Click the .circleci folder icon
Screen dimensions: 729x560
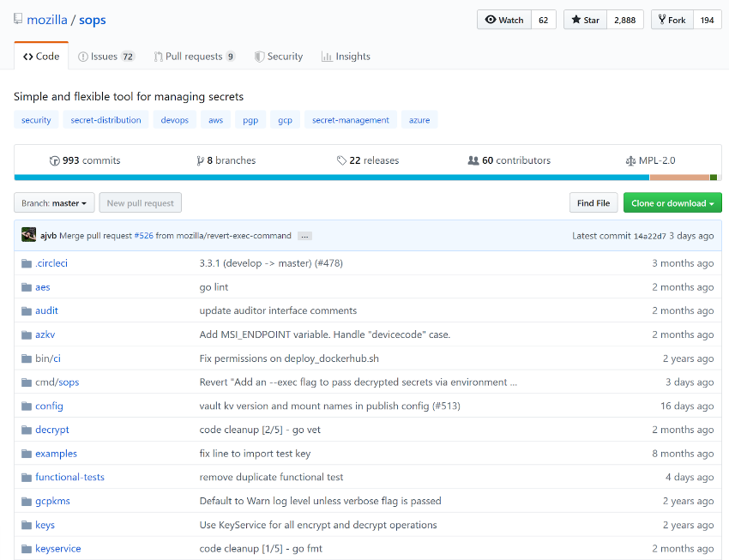pos(27,263)
